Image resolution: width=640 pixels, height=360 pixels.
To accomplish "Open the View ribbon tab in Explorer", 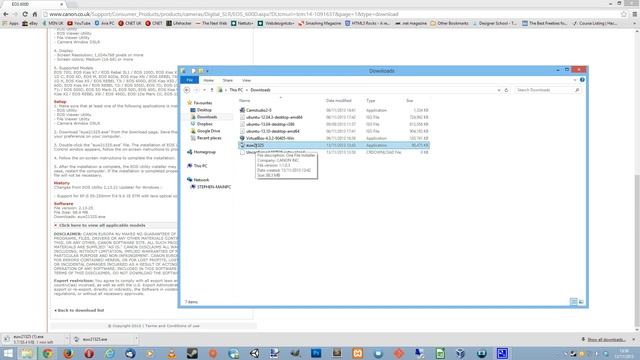I will tap(246, 80).
